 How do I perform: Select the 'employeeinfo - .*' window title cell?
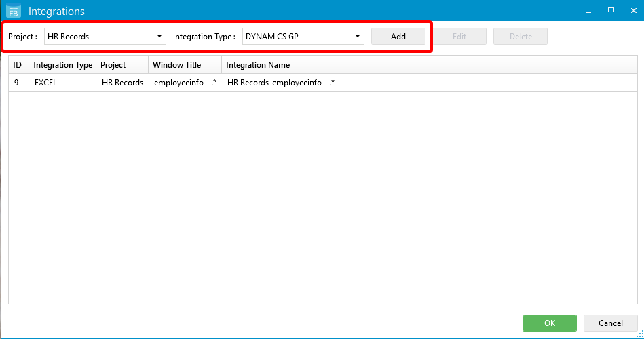pyautogui.click(x=185, y=83)
